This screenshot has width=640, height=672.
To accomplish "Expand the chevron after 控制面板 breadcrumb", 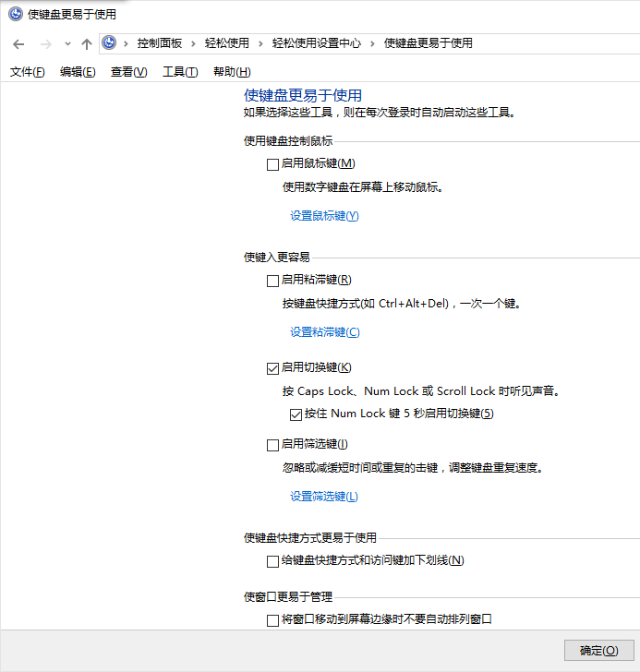I will coord(192,43).
